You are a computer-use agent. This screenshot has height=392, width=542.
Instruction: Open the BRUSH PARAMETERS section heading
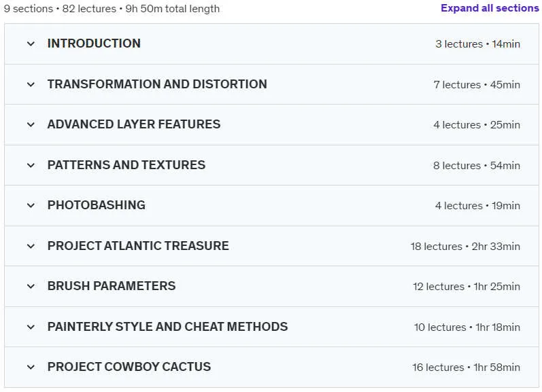(x=112, y=286)
